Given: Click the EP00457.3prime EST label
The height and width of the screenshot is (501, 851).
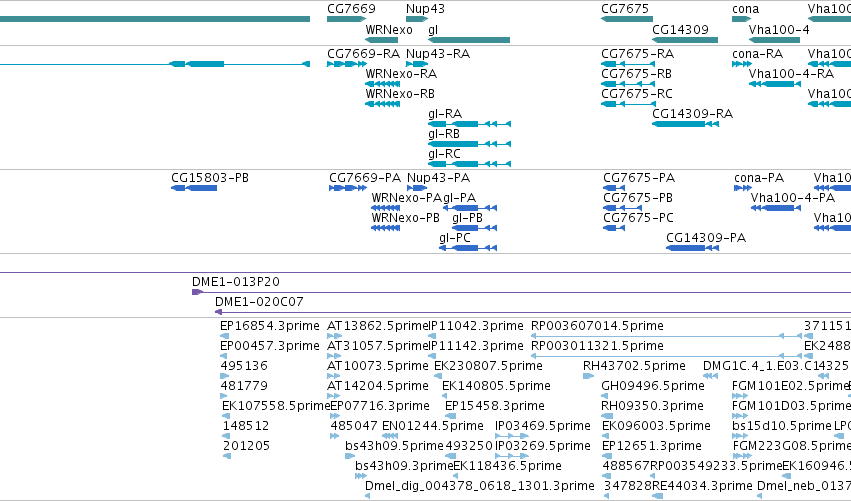Looking at the screenshot, I should pos(270,346).
